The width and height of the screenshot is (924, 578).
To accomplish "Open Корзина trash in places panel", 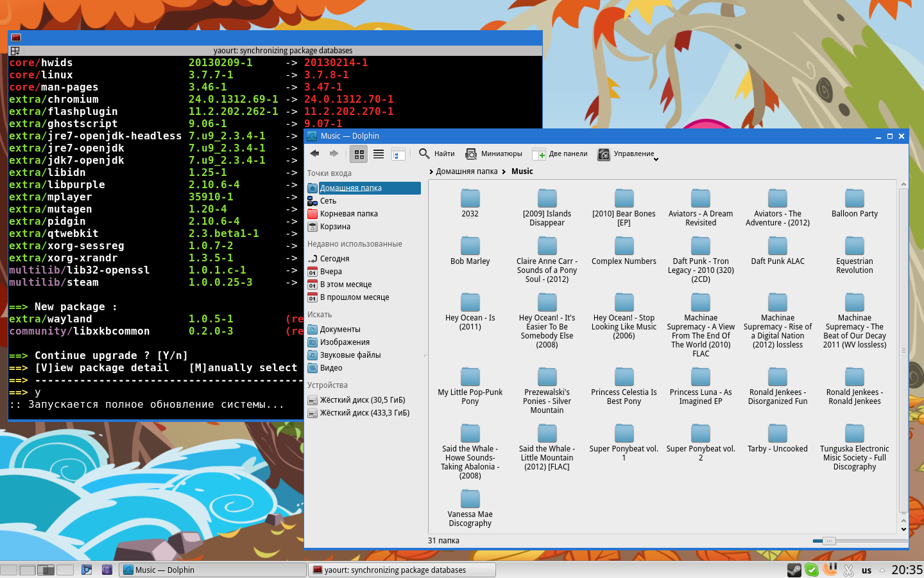I will pos(335,227).
